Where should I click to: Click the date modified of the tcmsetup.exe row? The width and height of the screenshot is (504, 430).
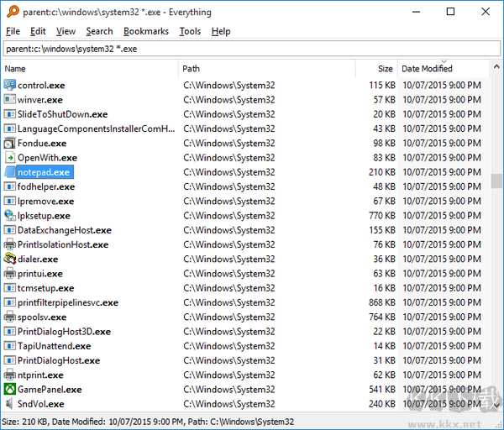click(x=442, y=288)
